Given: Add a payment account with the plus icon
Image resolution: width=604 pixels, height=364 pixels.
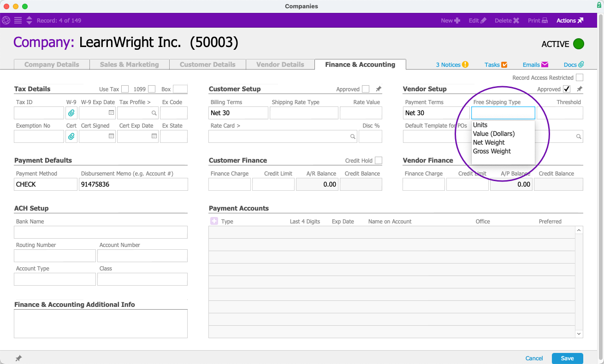Looking at the screenshot, I should (x=214, y=221).
